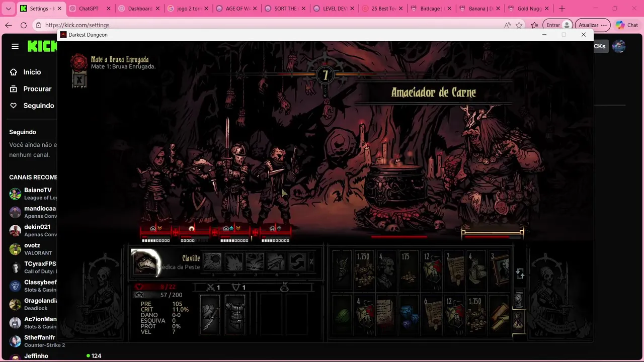Screen dimensions: 644x362
Task: Open the mandiocaa recommended channel
Action: [x=33, y=212]
